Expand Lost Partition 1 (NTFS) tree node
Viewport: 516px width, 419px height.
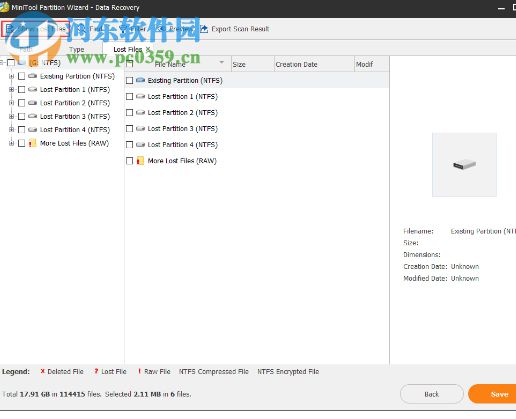(x=11, y=89)
